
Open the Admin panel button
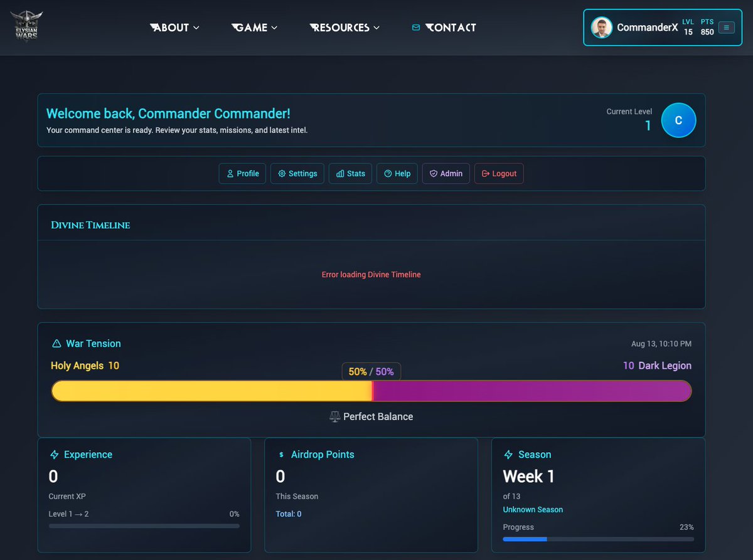(446, 174)
